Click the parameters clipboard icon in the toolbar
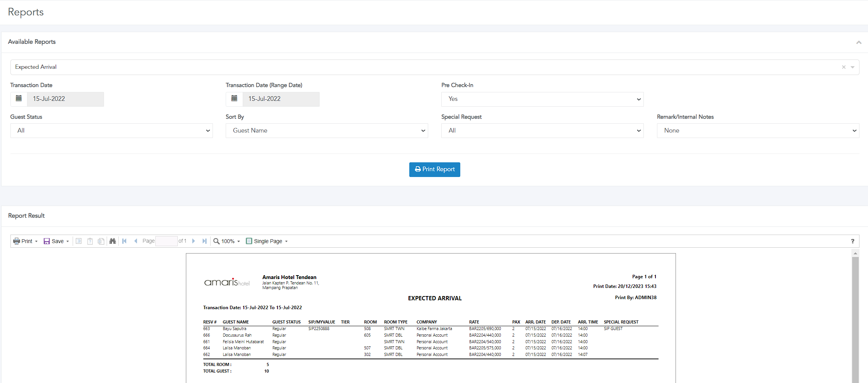The image size is (868, 383). click(x=90, y=241)
